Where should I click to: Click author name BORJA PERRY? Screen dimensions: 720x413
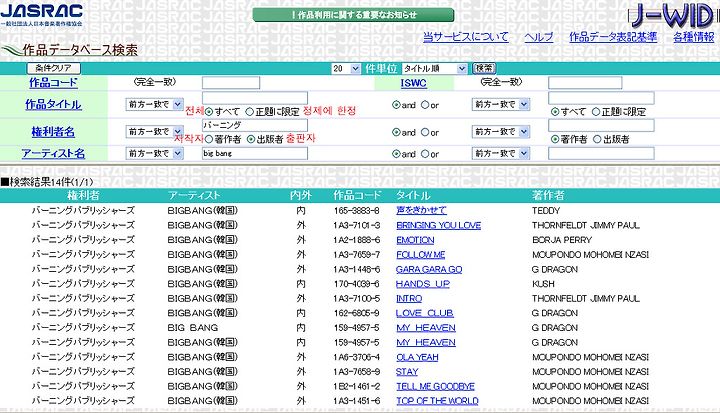(x=562, y=240)
